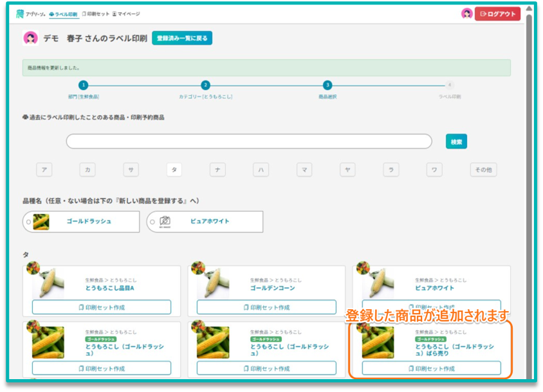
Task: Click the 検索 search button
Action: tap(456, 141)
